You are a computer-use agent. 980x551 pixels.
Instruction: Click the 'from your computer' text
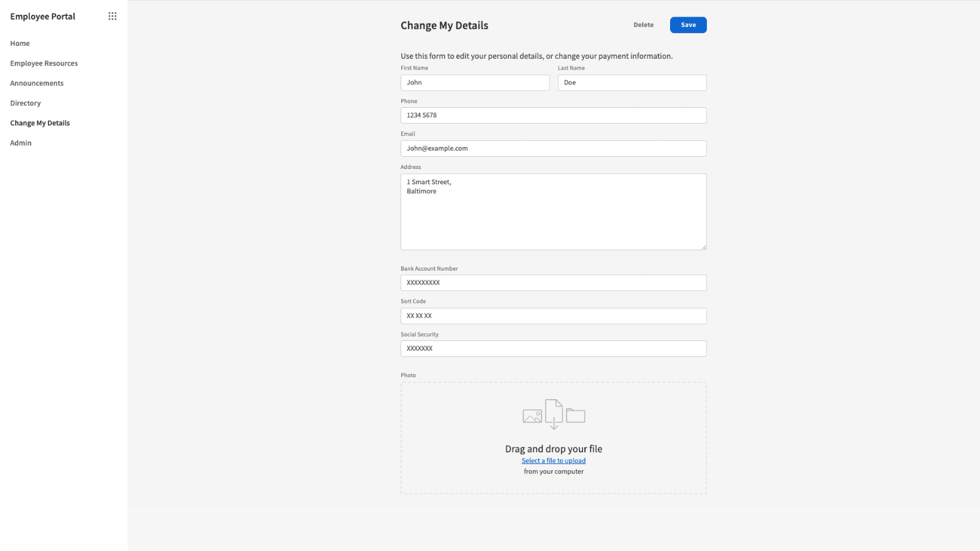554,471
